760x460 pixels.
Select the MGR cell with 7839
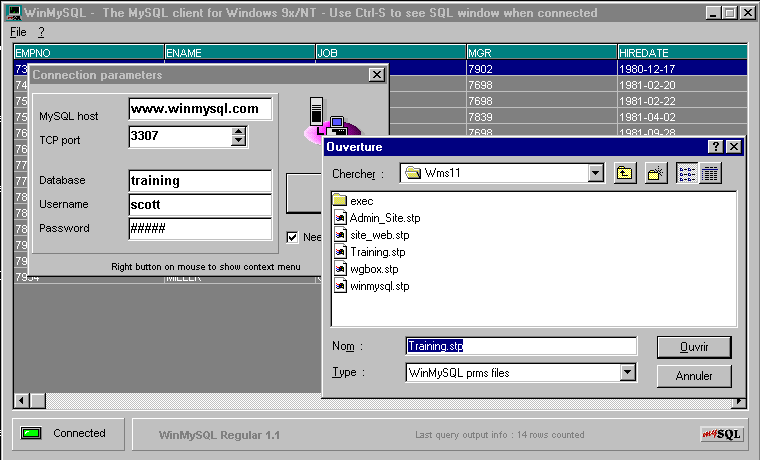click(542, 117)
